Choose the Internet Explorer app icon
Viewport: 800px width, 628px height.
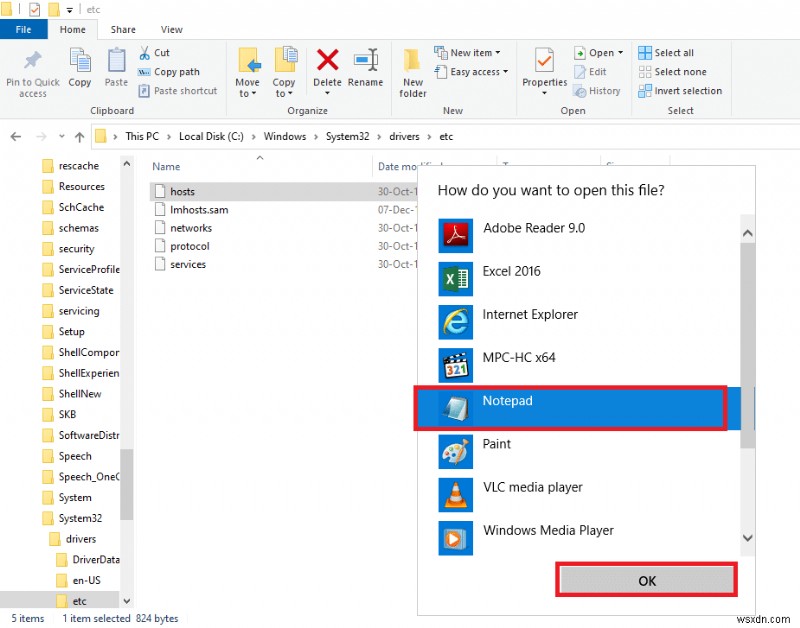[455, 322]
